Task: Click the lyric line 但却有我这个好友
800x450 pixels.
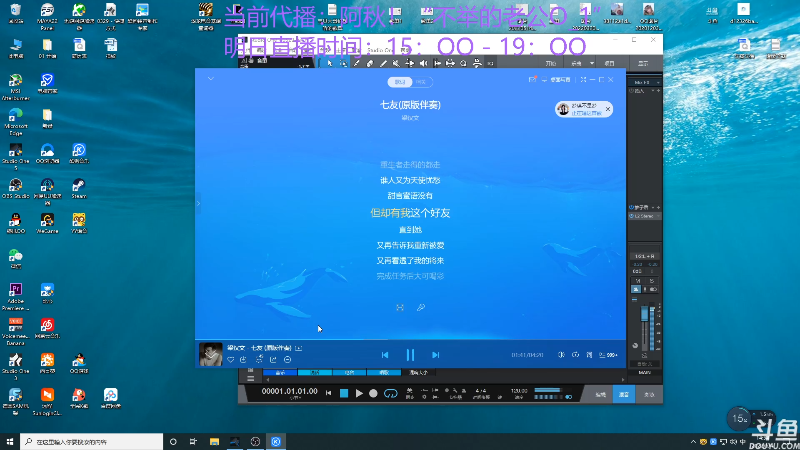Action: coord(410,213)
